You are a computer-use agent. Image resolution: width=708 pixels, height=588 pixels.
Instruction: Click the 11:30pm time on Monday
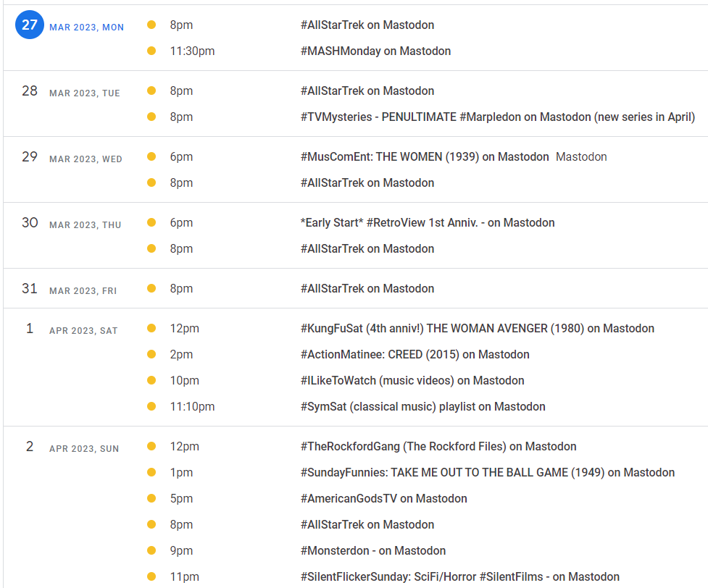[x=192, y=51]
